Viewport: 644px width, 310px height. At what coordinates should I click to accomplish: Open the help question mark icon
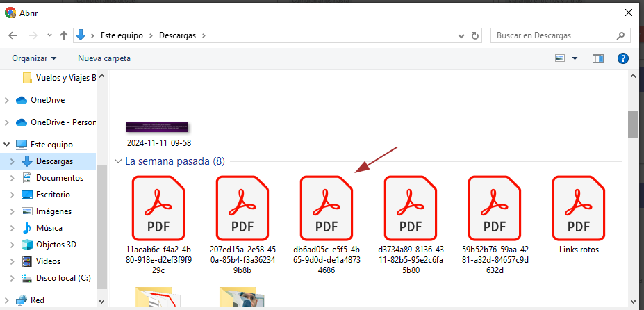pyautogui.click(x=623, y=58)
